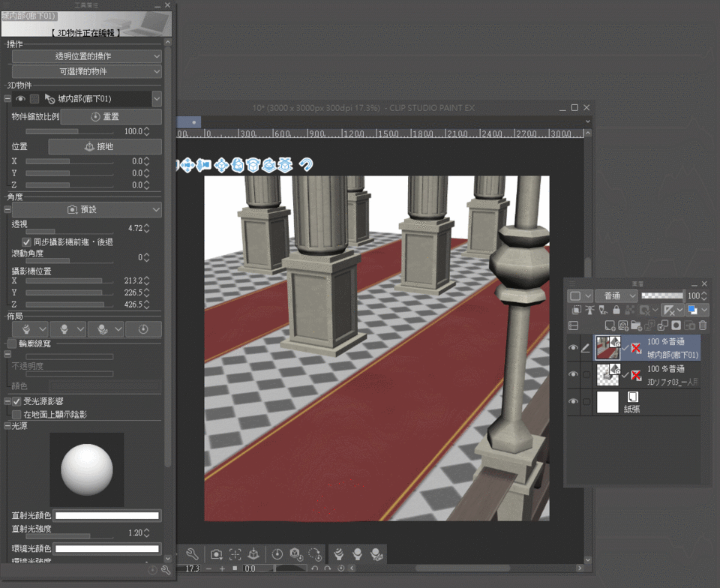Click the 直射光顏色 white color swatch

pyautogui.click(x=107, y=515)
